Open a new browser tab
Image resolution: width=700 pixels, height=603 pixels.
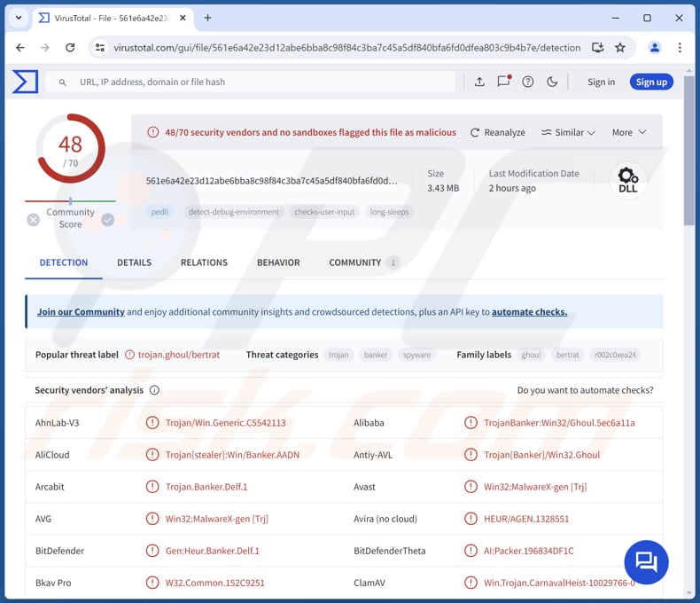click(x=207, y=18)
